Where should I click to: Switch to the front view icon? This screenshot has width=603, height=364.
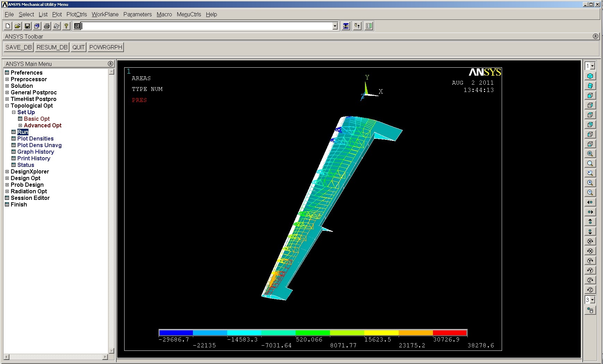pos(590,95)
